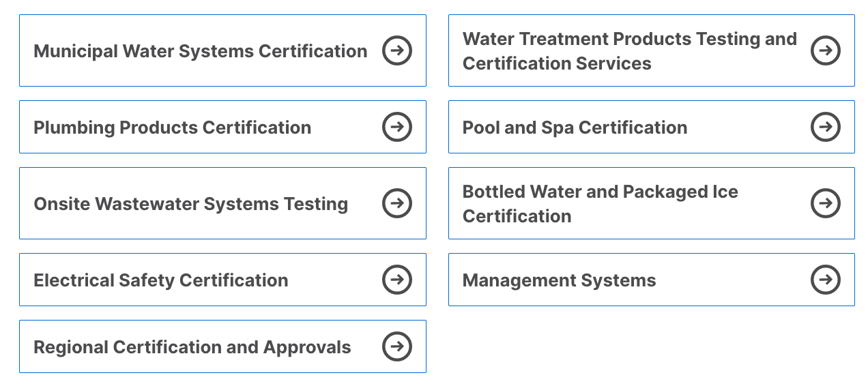Image resolution: width=868 pixels, height=386 pixels.
Task: Click arrow icon for Regional Certification and Approvals
Action: pyautogui.click(x=397, y=346)
